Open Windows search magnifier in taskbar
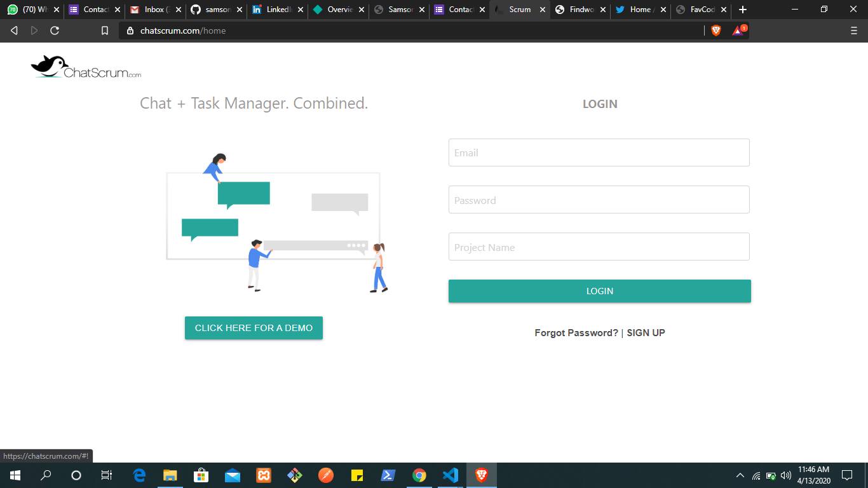Screen dimensions: 868x488 (x=46, y=475)
